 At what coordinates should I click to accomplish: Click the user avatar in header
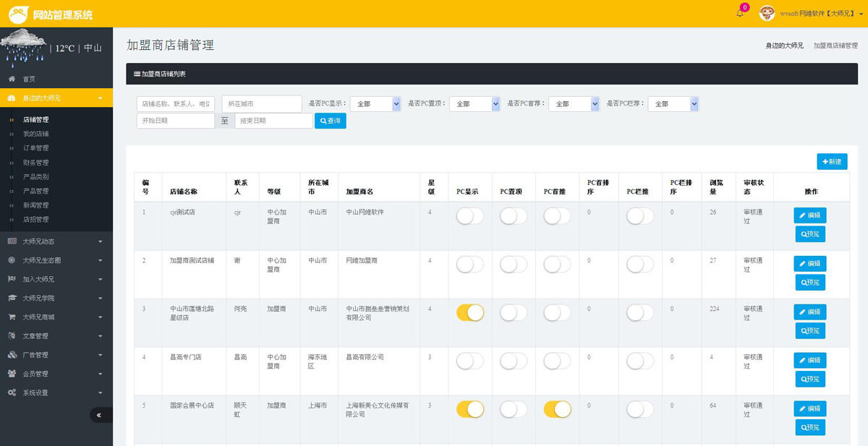click(x=767, y=14)
